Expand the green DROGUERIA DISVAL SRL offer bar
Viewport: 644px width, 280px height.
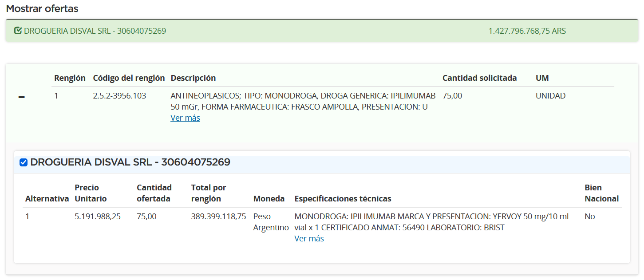tap(322, 31)
